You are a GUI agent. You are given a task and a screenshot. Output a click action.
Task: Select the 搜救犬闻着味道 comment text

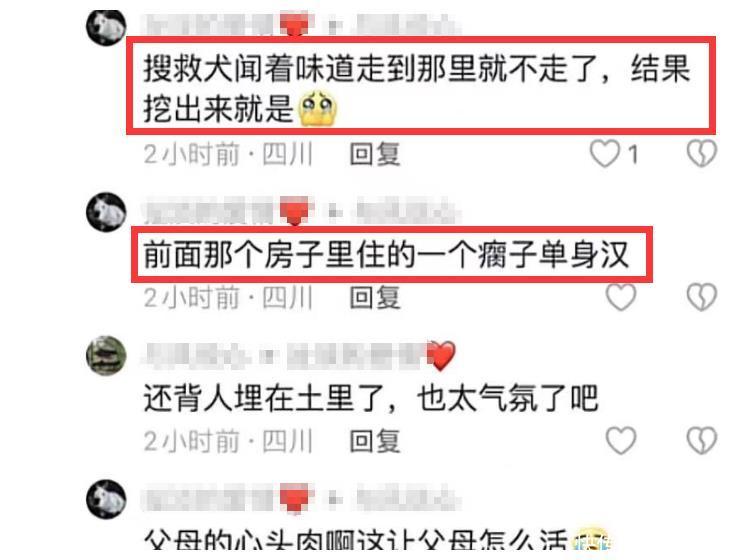coord(417,88)
